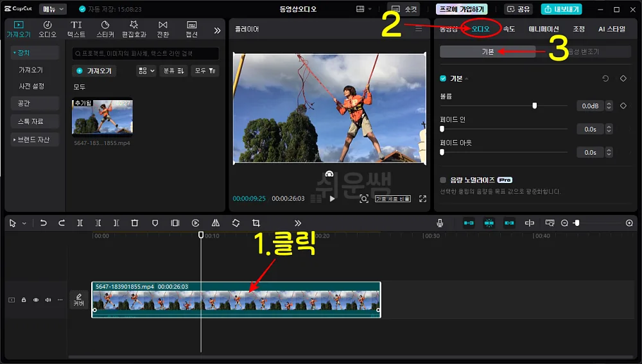Image resolution: width=642 pixels, height=364 pixels.
Task: Select the 음성 변조기 sub-tab
Action: pyautogui.click(x=583, y=51)
